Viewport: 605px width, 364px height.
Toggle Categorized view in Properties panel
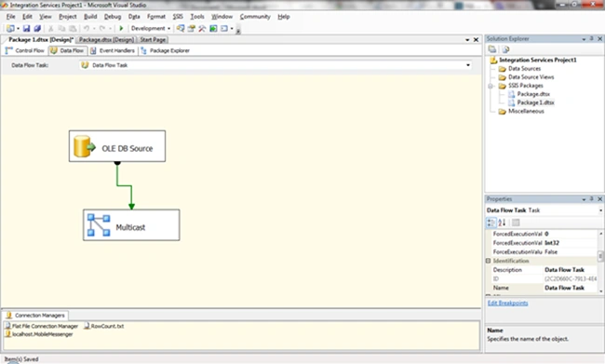[491, 222]
